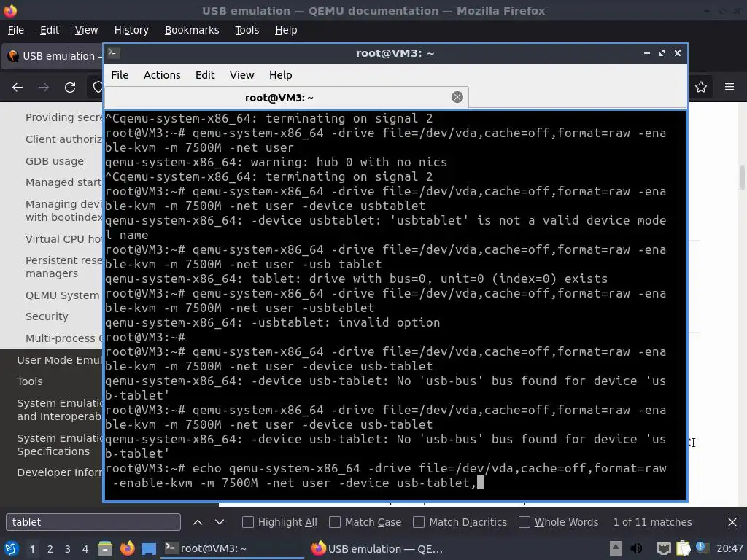This screenshot has height=560, width=747.
Task: Switch to workspace 3
Action: point(68,548)
